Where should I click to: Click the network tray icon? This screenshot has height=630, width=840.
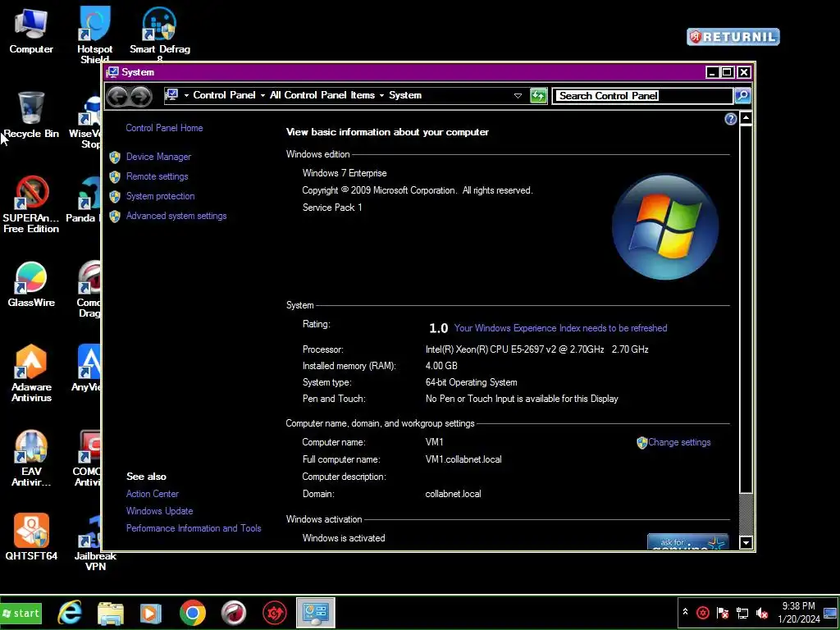click(x=742, y=612)
